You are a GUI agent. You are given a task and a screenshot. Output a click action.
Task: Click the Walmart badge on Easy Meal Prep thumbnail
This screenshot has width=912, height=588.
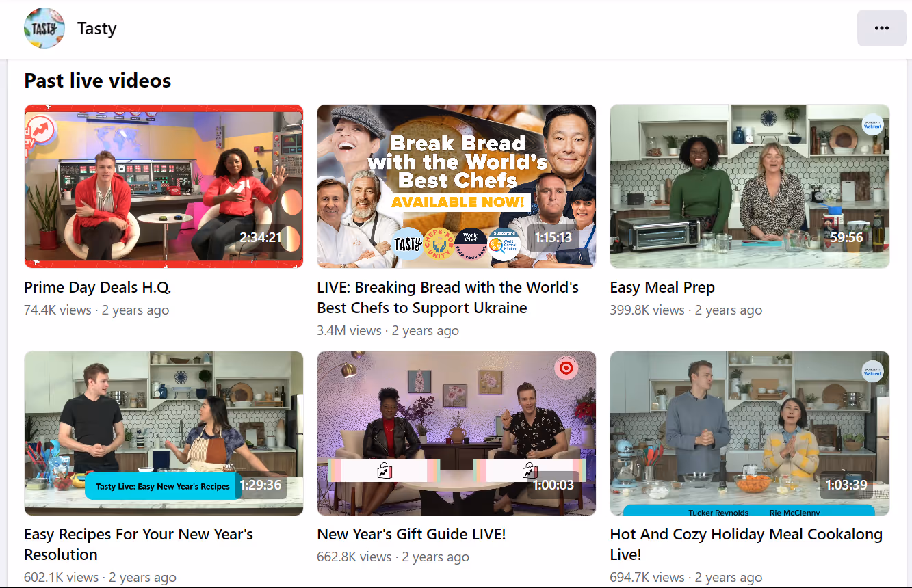[x=872, y=125]
